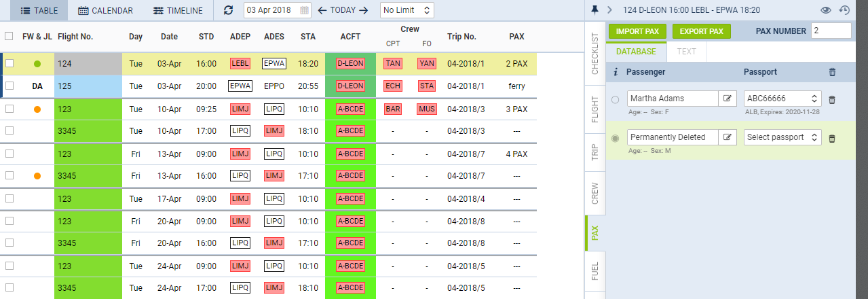Switch to CALENDAR view
Viewport: 868px width, 299px height.
[105, 10]
